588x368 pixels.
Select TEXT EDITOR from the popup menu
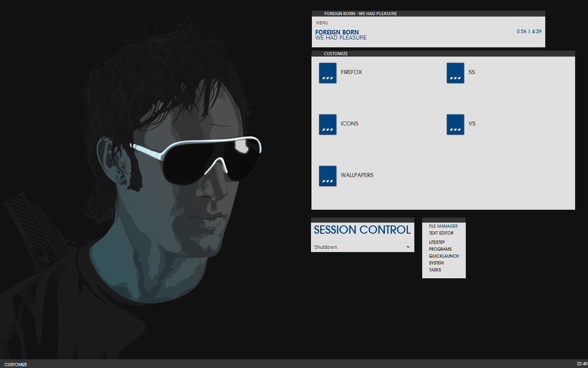click(441, 233)
